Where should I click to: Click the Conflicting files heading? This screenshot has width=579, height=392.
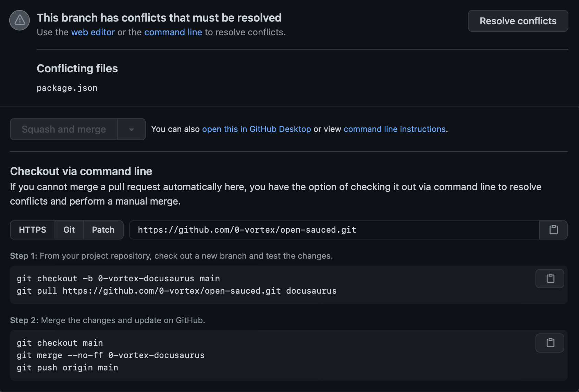[x=77, y=69]
